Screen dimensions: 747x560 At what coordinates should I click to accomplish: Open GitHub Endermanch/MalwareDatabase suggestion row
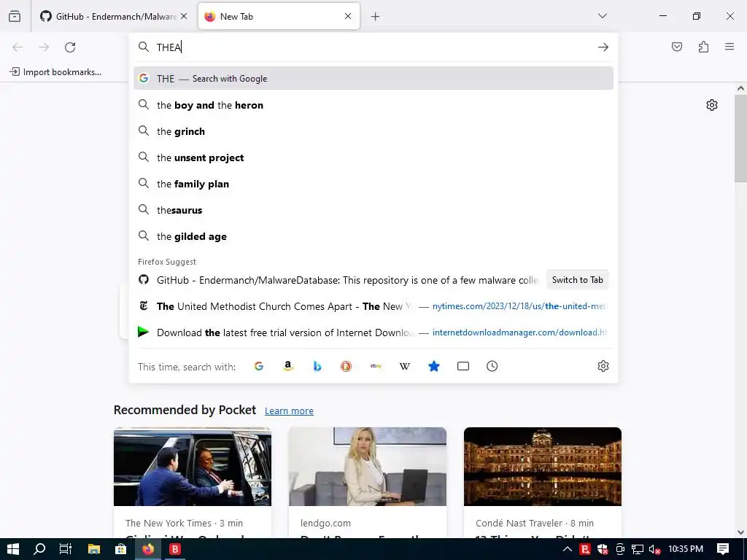338,280
